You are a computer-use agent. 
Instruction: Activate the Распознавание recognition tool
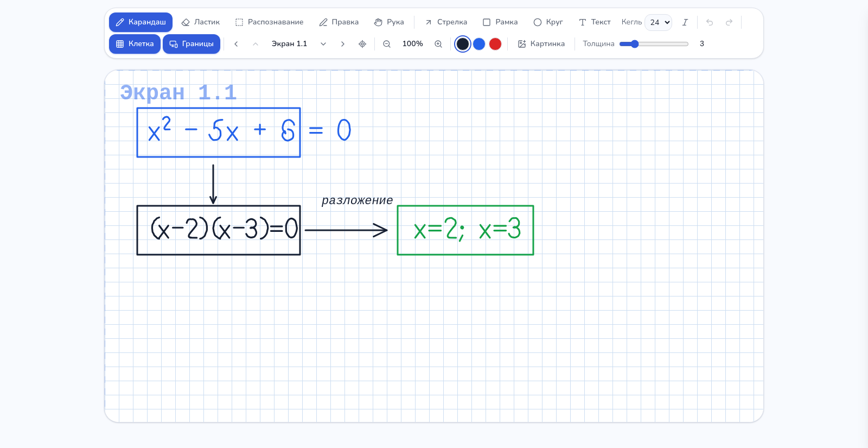[x=269, y=22]
